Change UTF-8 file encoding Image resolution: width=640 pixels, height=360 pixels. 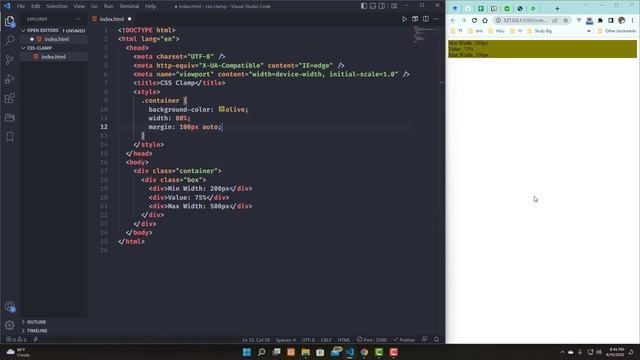coord(308,340)
